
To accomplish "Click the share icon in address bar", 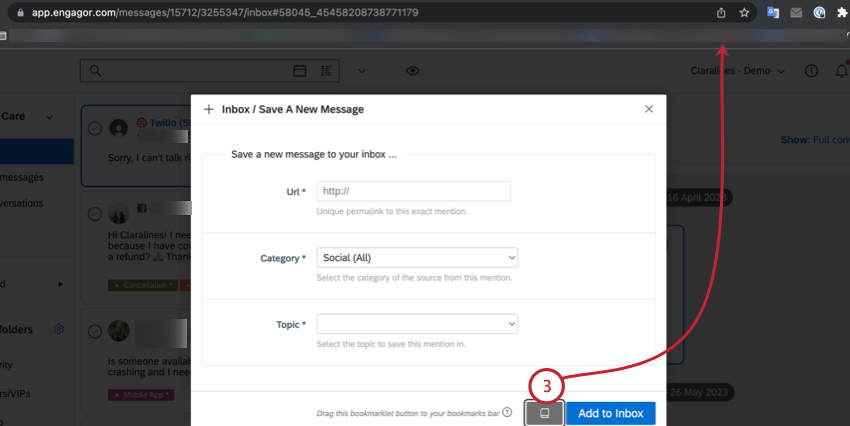I will (721, 12).
